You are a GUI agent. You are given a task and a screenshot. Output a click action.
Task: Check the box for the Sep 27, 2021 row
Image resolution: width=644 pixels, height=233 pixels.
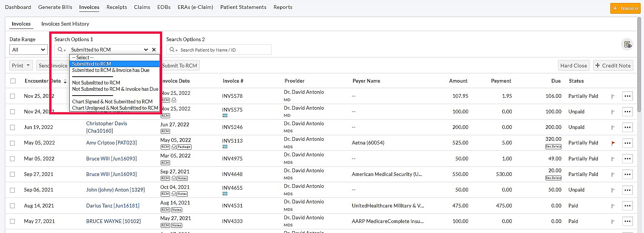pyautogui.click(x=13, y=174)
